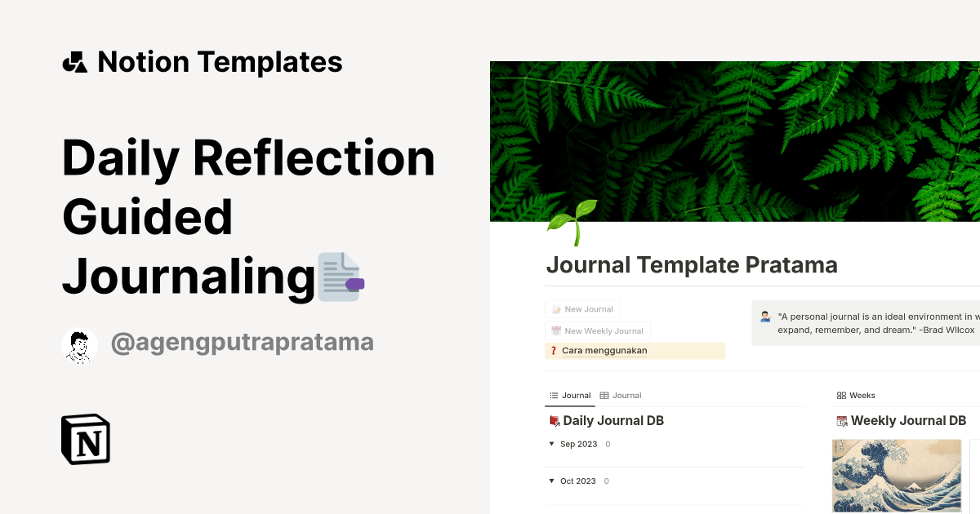Collapse the Oct 2023 group
The width and height of the screenshot is (980, 514).
[x=551, y=481]
